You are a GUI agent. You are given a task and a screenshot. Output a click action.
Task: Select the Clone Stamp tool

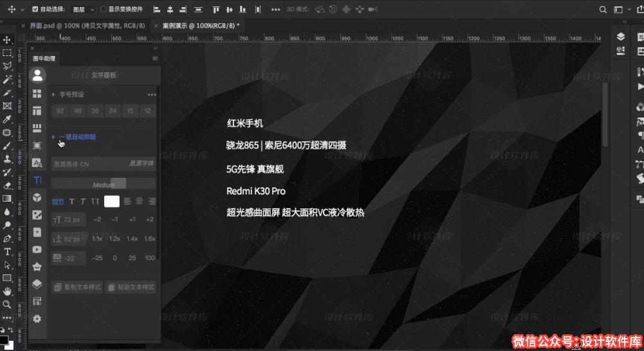(x=7, y=159)
